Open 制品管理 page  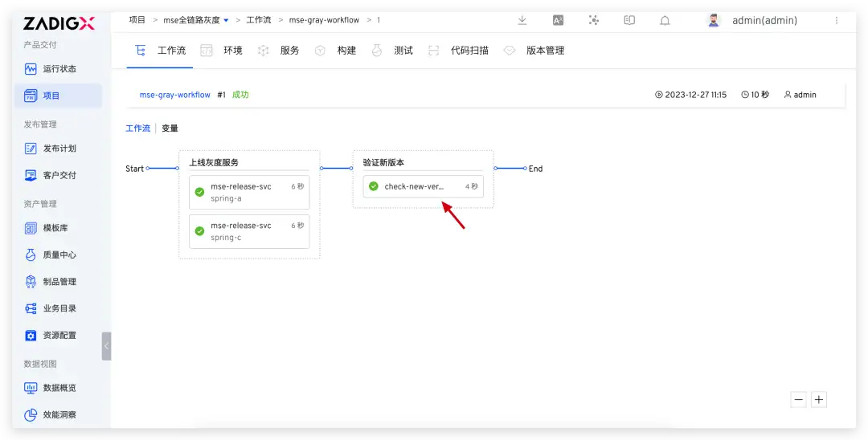pos(59,281)
